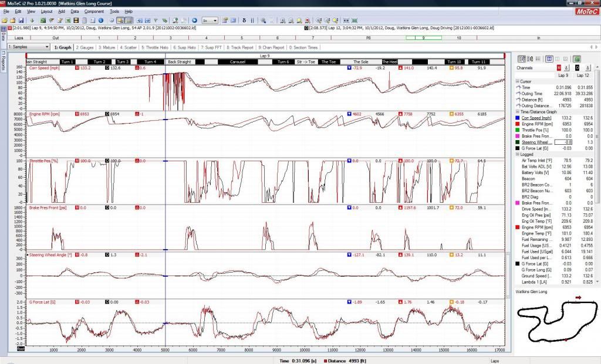The image size is (601, 364).
Task: Click the delta (δ) variance toolbar icon
Action: point(244,20)
